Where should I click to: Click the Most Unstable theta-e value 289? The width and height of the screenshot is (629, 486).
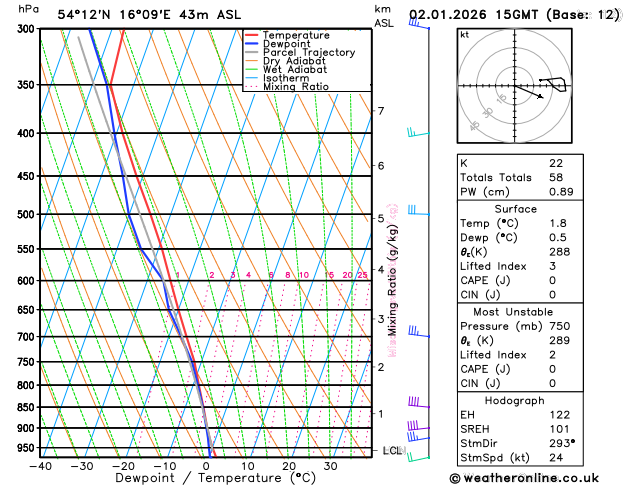560,340
